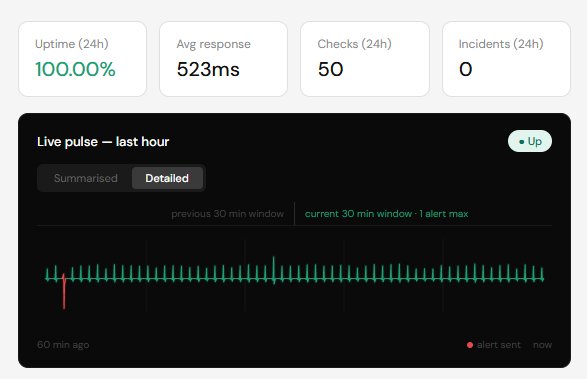Click 'current 30 min window · 1 alert max' label
The width and height of the screenshot is (587, 379).
[x=386, y=214]
